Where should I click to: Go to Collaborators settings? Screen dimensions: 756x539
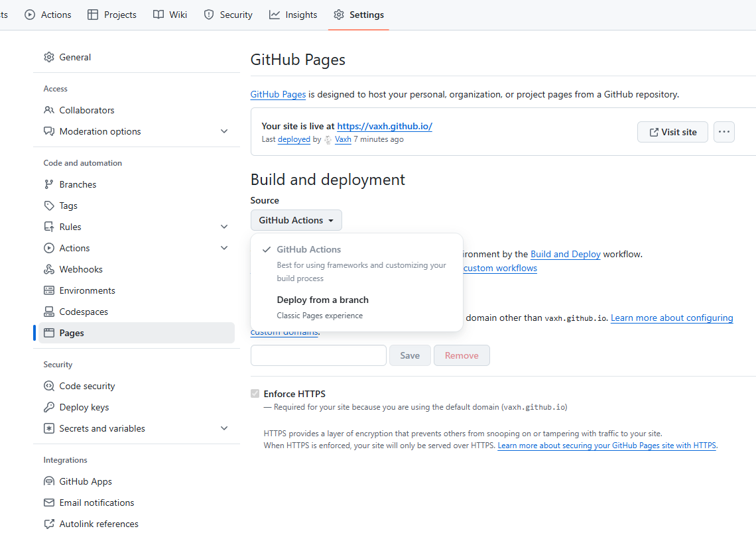(x=137, y=110)
